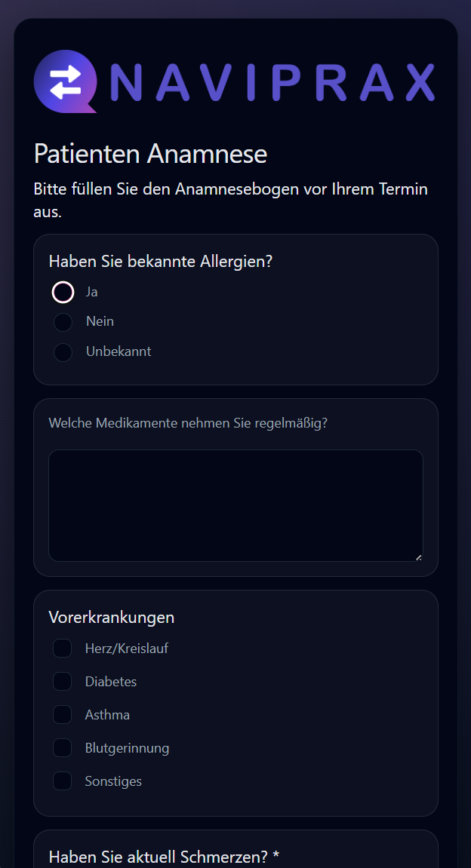The height and width of the screenshot is (868, 471).
Task: Click the NAVIPRAX wordmark text
Action: pos(272,82)
